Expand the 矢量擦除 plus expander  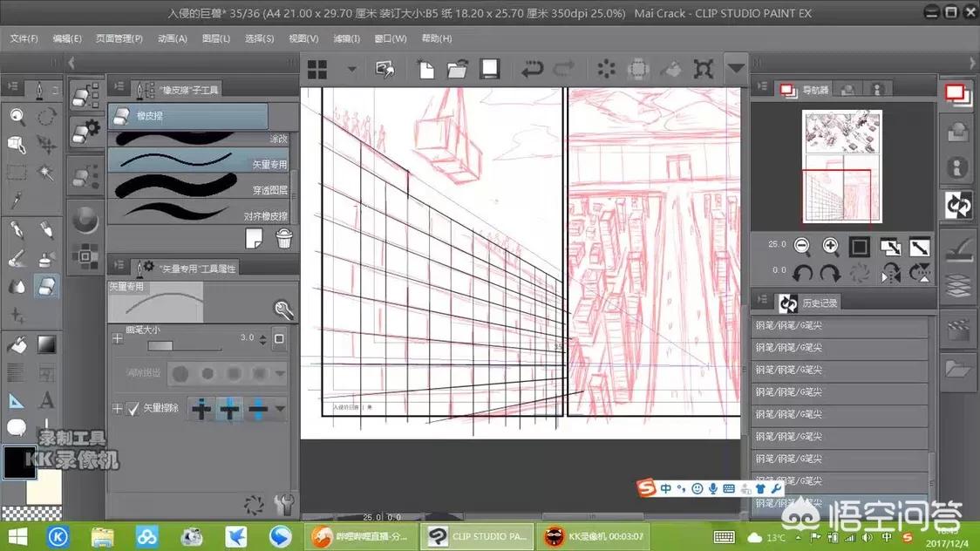[117, 409]
